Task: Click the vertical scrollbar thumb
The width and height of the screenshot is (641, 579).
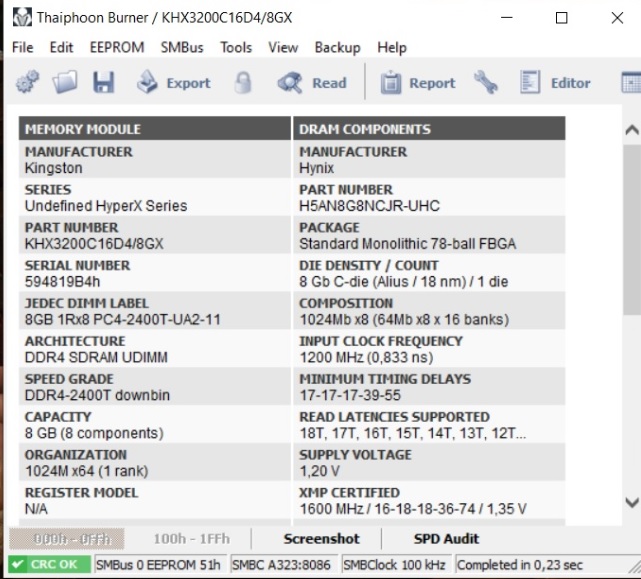Action: [632, 230]
